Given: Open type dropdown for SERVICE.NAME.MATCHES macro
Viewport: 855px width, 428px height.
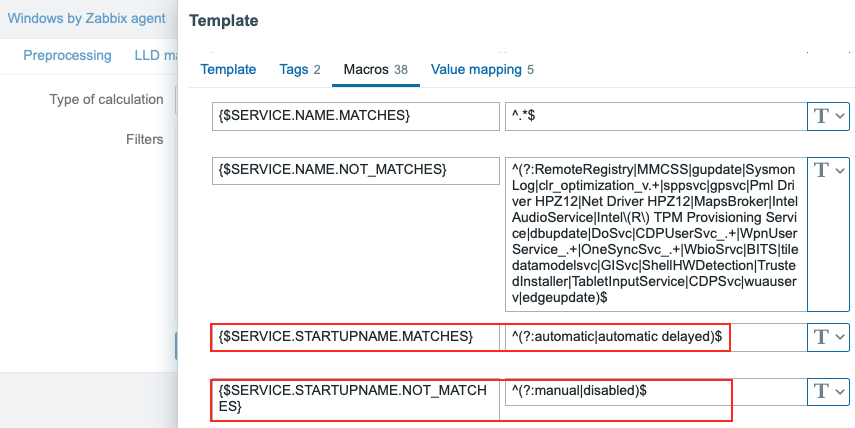Looking at the screenshot, I should pos(828,116).
